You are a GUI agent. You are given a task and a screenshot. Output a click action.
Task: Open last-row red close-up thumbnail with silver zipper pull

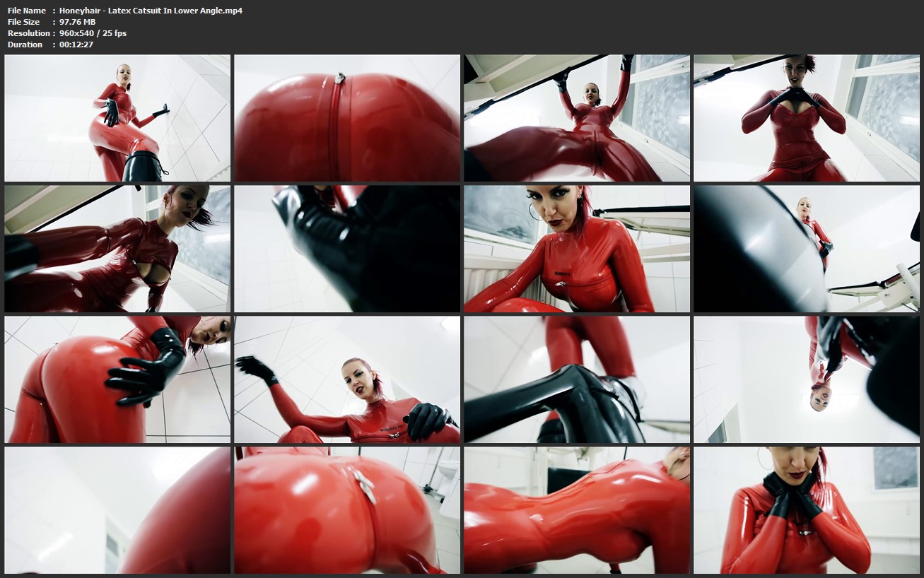pos(347,510)
